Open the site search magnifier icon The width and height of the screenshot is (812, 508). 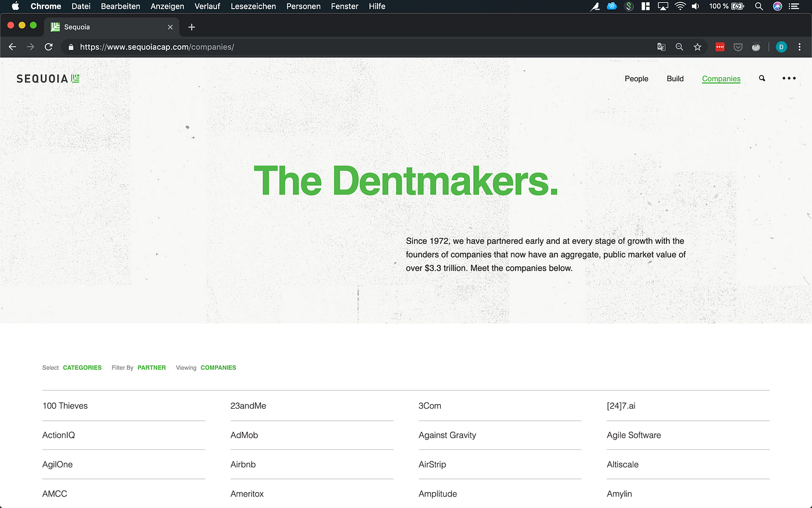pos(762,78)
